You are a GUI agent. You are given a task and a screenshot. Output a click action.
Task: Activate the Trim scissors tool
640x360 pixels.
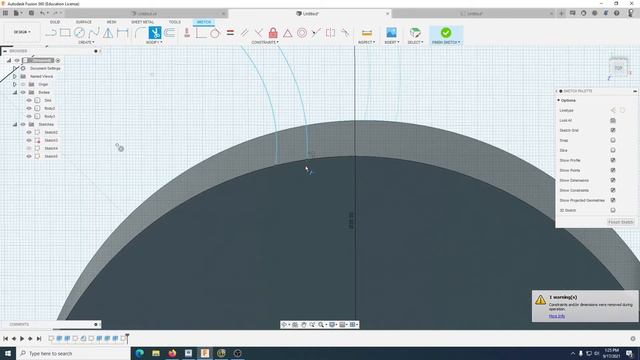click(155, 33)
